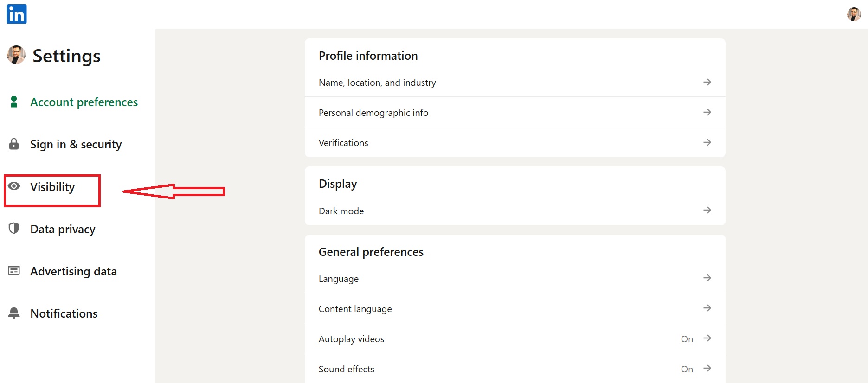
Task: Go to Sign in & security settings
Action: (x=76, y=144)
